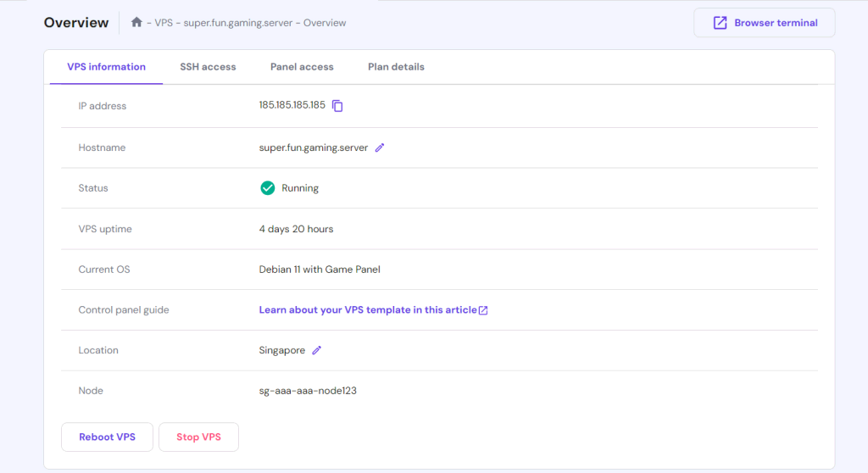This screenshot has height=473, width=868.
Task: Edit the hostname with the pencil icon
Action: pyautogui.click(x=380, y=147)
